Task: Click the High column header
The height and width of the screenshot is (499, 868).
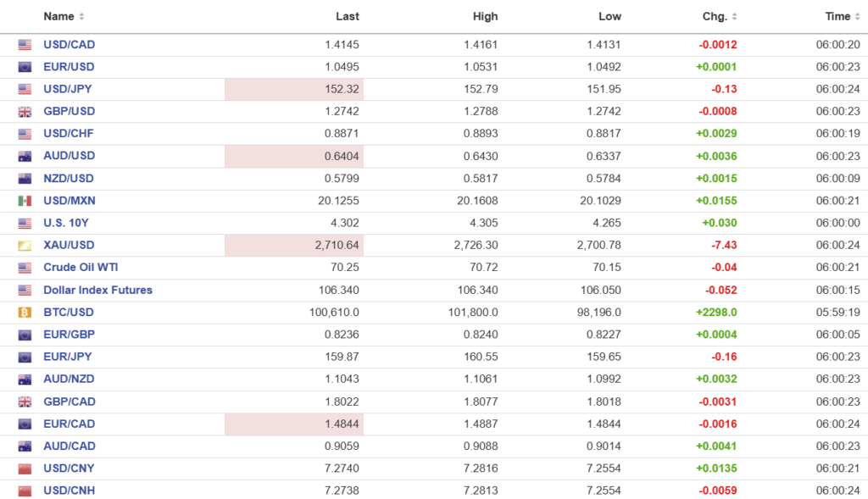Action: coord(485,17)
